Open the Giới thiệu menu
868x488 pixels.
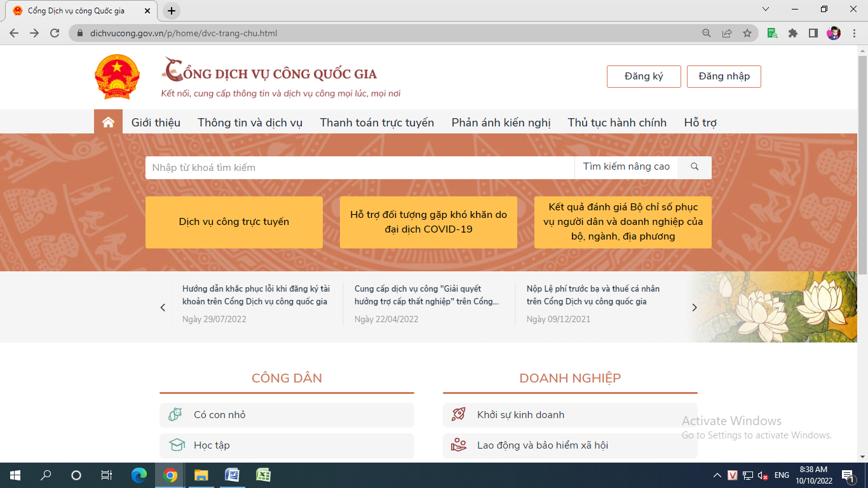156,123
